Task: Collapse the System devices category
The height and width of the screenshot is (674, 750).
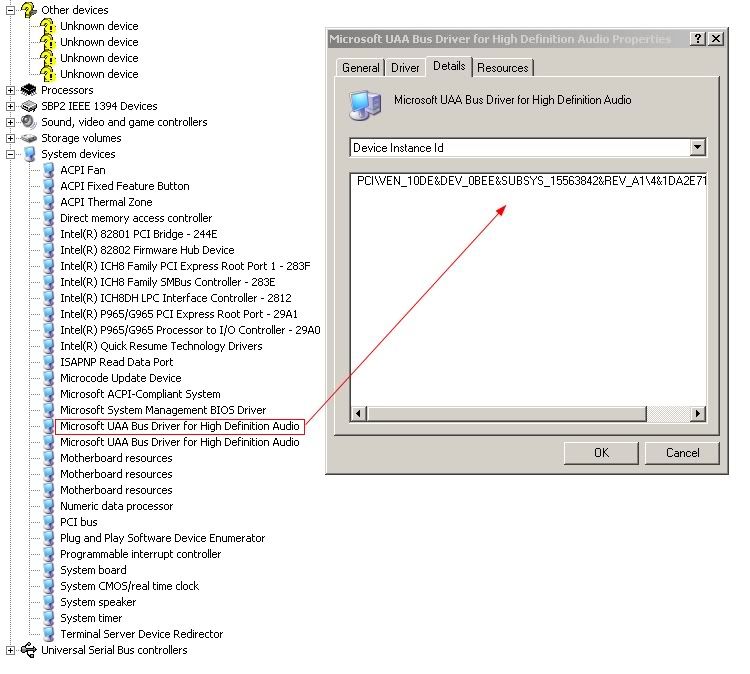Action: 10,154
